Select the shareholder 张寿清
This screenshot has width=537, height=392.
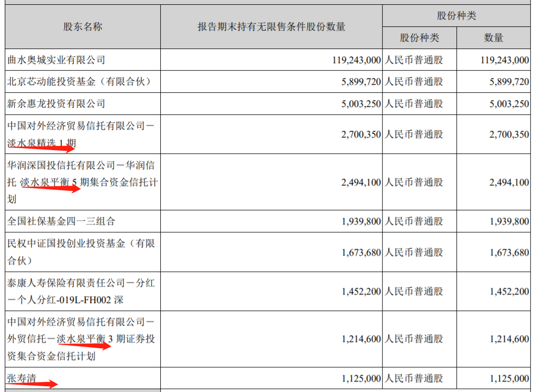22,378
